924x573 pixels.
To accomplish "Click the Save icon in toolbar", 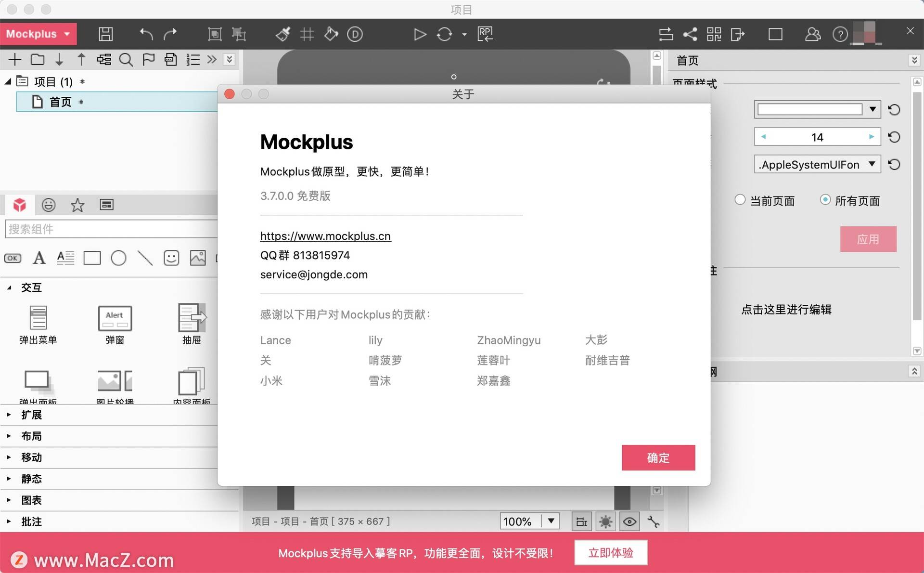I will 105,34.
